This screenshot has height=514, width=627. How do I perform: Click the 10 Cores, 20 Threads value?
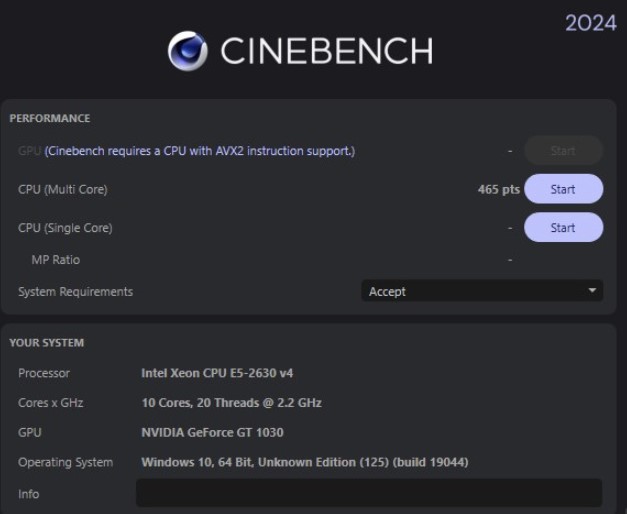[x=231, y=403]
